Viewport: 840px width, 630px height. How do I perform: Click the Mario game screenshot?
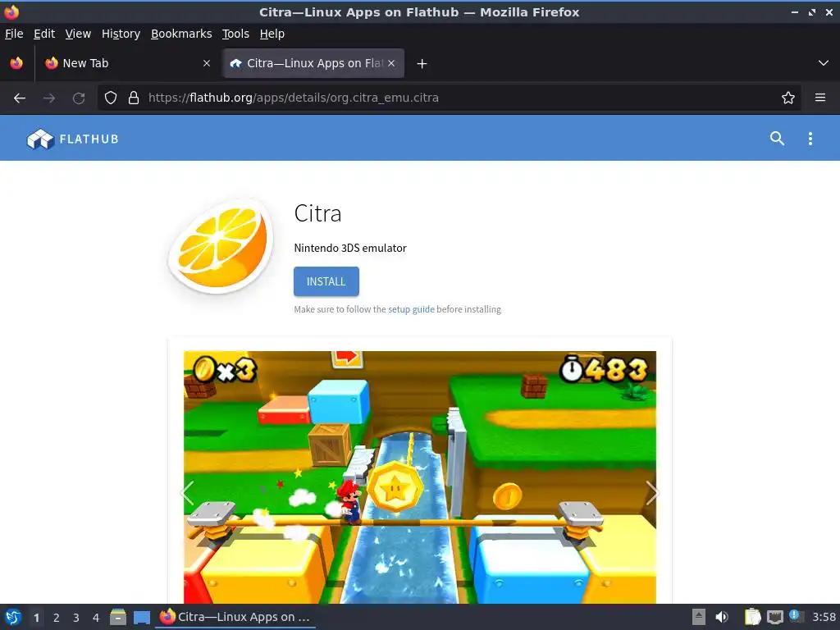coord(419,477)
